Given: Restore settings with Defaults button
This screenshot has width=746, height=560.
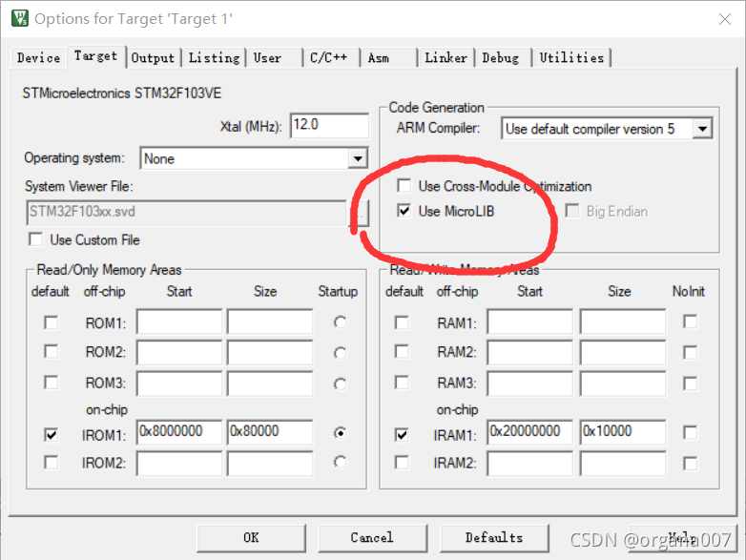Looking at the screenshot, I should 494,538.
